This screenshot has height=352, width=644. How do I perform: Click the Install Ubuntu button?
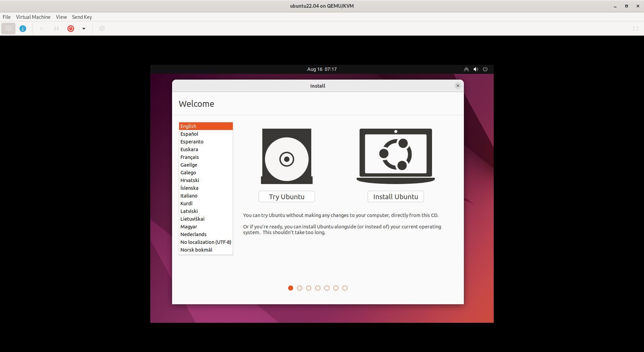pyautogui.click(x=396, y=197)
